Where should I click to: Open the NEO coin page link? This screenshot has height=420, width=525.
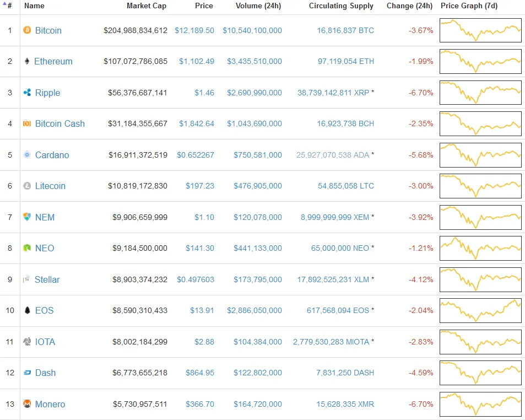point(45,248)
